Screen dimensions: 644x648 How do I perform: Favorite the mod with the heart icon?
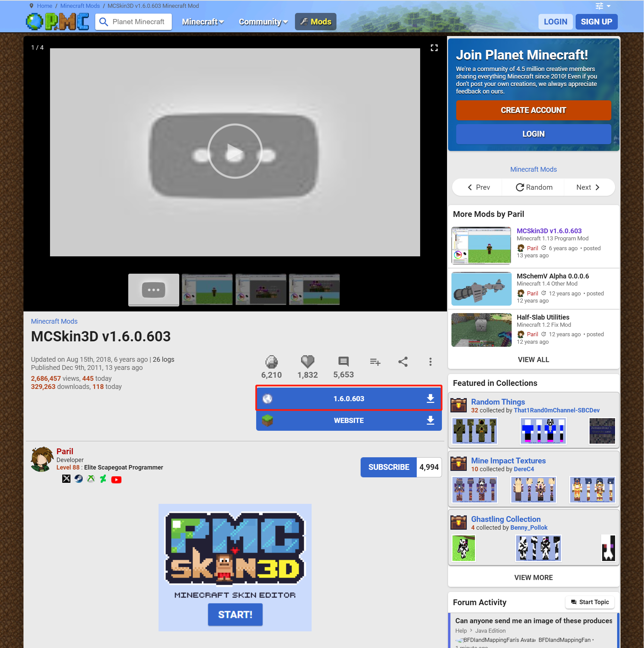pos(308,362)
